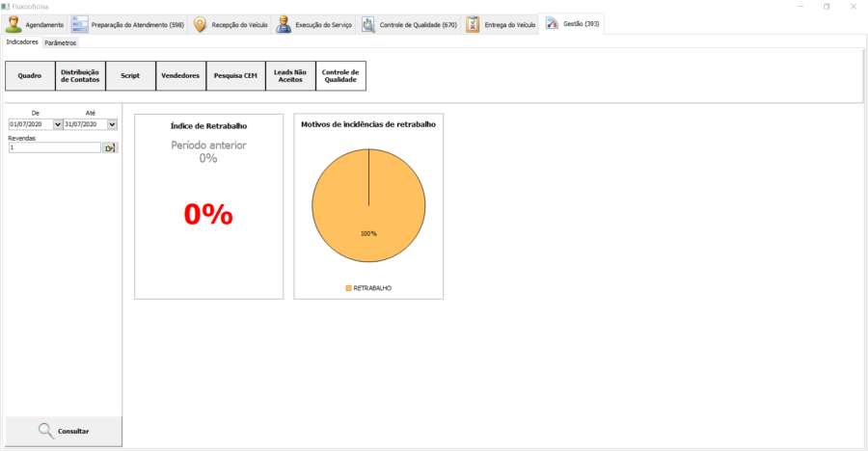Close the Fluxooficina window
The width and height of the screenshot is (868, 451).
click(x=854, y=6)
